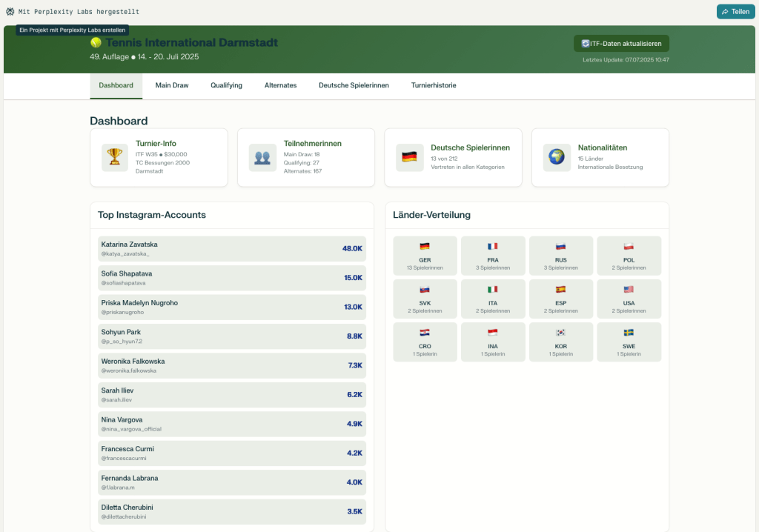
Task: Click the France flag in Länder-Verteilung
Action: pyautogui.click(x=493, y=247)
